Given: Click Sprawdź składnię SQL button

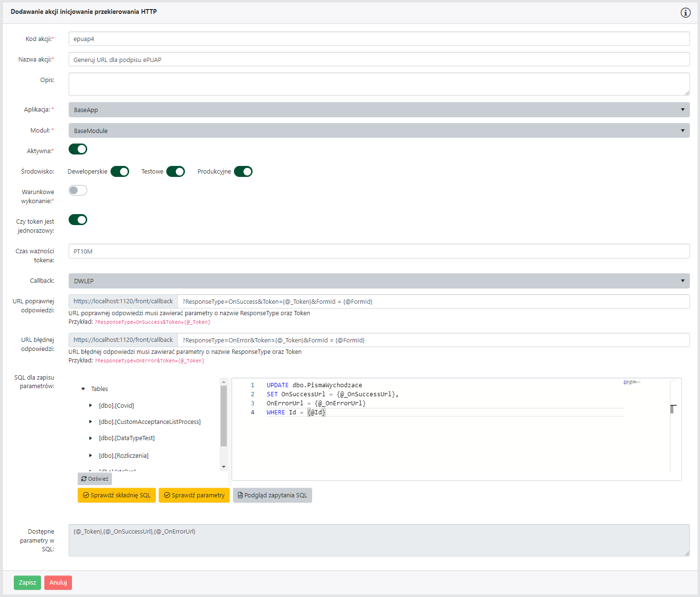Looking at the screenshot, I should 117,495.
